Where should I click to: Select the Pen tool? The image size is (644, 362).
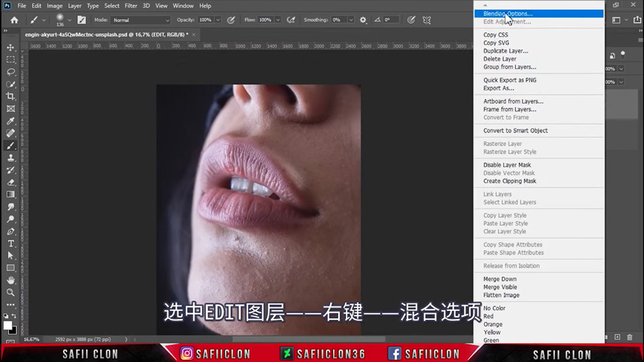pos(10,231)
